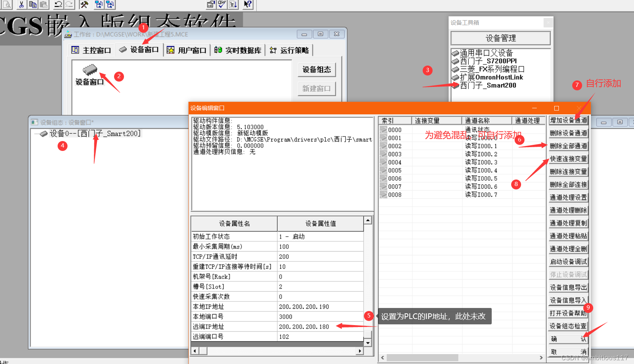Viewport: 634px width, 364px height.
Task: Click the disabled 新建窗口 button
Action: 317,89
